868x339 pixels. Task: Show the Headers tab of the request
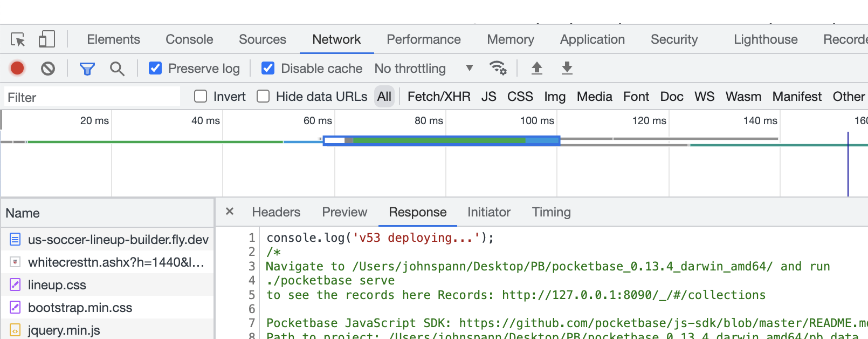[276, 212]
